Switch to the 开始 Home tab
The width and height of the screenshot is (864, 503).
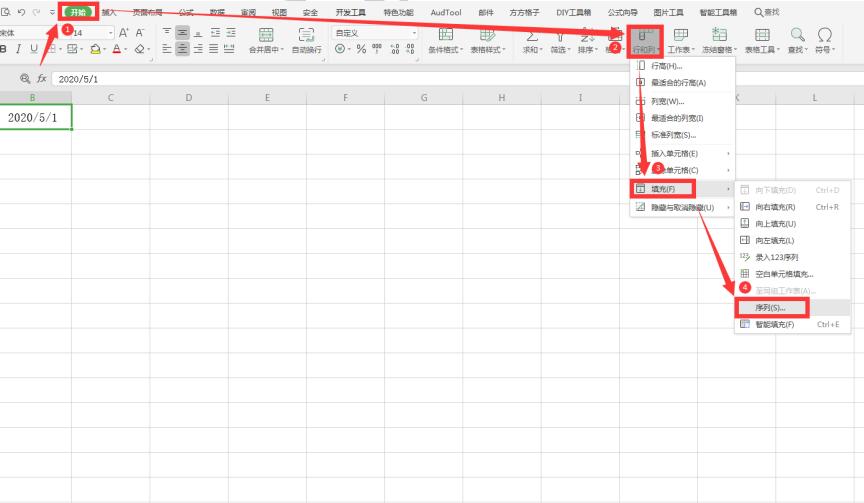(78, 12)
